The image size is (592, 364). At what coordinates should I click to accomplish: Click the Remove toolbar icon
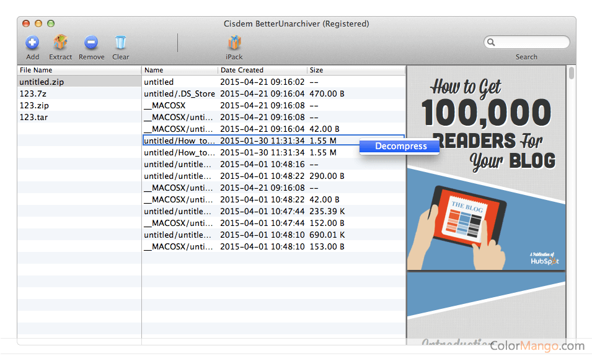(91, 43)
